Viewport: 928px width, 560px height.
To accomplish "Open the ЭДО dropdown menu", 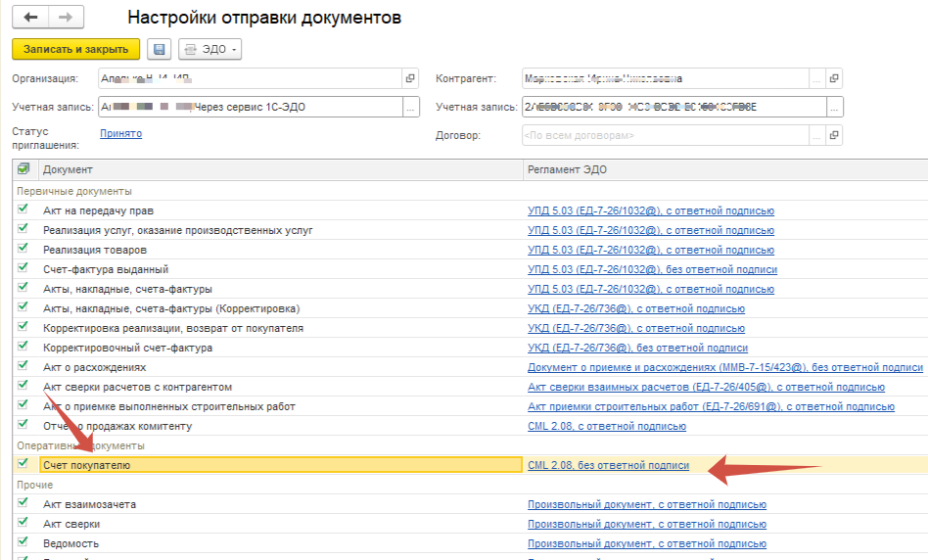I will 209,49.
